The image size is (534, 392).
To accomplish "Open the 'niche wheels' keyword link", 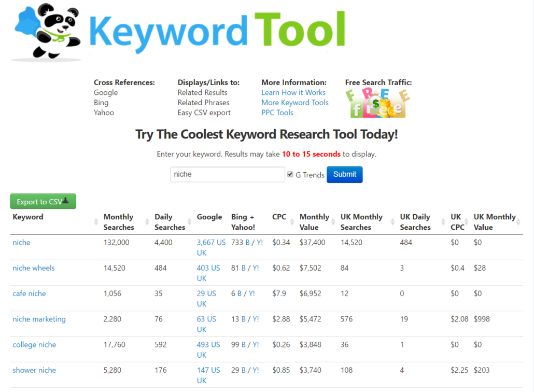I will [33, 268].
